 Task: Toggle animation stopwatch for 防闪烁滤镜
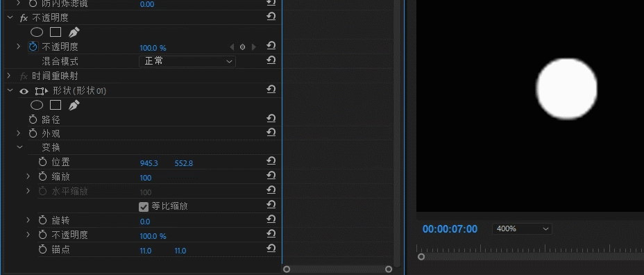tap(33, 3)
